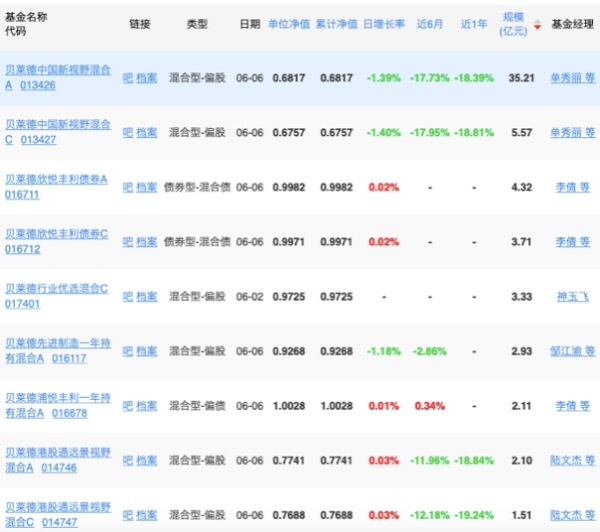The height and width of the screenshot is (532, 600).
Task: Click the 基金经理 column header
Action: click(x=572, y=24)
